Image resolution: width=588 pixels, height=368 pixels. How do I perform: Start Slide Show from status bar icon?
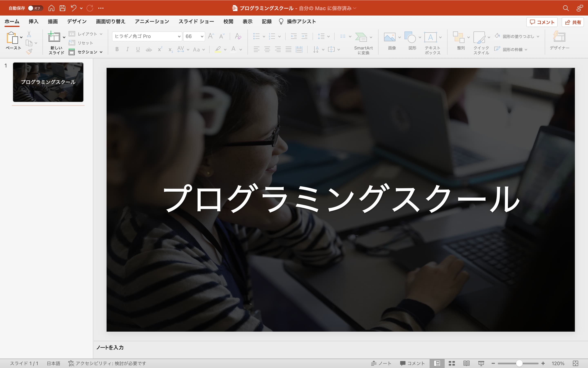[481, 363]
